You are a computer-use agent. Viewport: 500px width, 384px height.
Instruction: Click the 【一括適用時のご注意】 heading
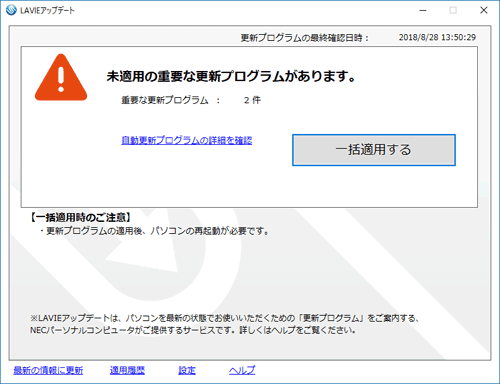(x=80, y=218)
